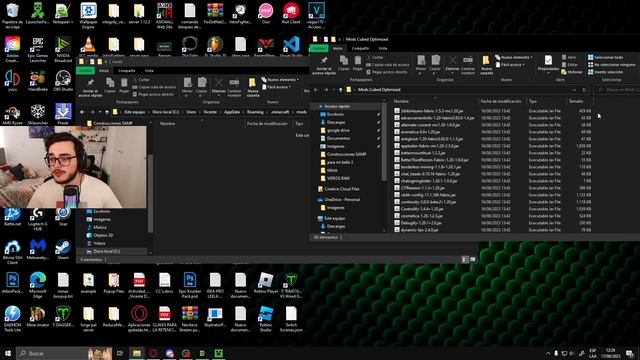
Task: Open the NVIDIA Broadcast desktop icon
Action: pyautogui.click(x=63, y=49)
